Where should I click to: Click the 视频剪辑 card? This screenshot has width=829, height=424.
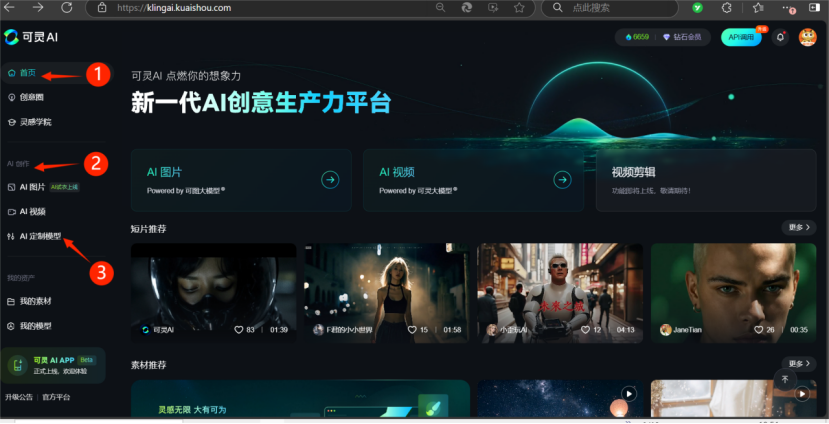pos(706,180)
